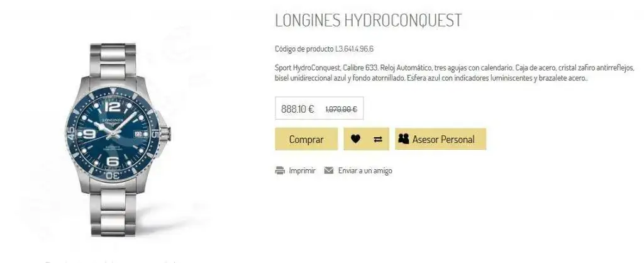Open the Longines watch product image

click(118, 140)
